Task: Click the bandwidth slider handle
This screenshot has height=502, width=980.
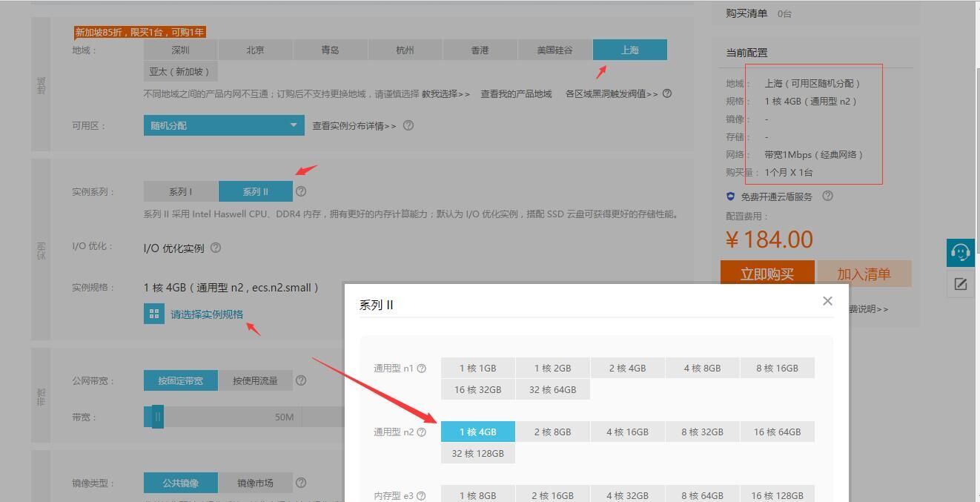Action: (x=157, y=417)
